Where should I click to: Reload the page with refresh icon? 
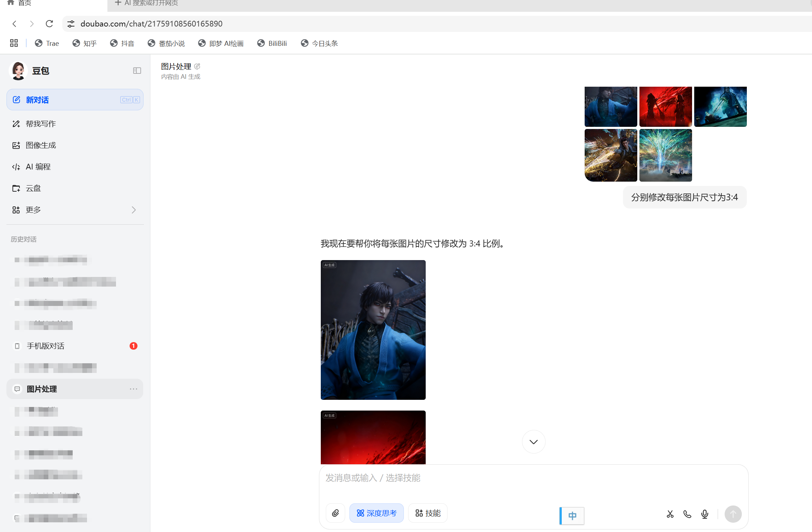[x=49, y=24]
